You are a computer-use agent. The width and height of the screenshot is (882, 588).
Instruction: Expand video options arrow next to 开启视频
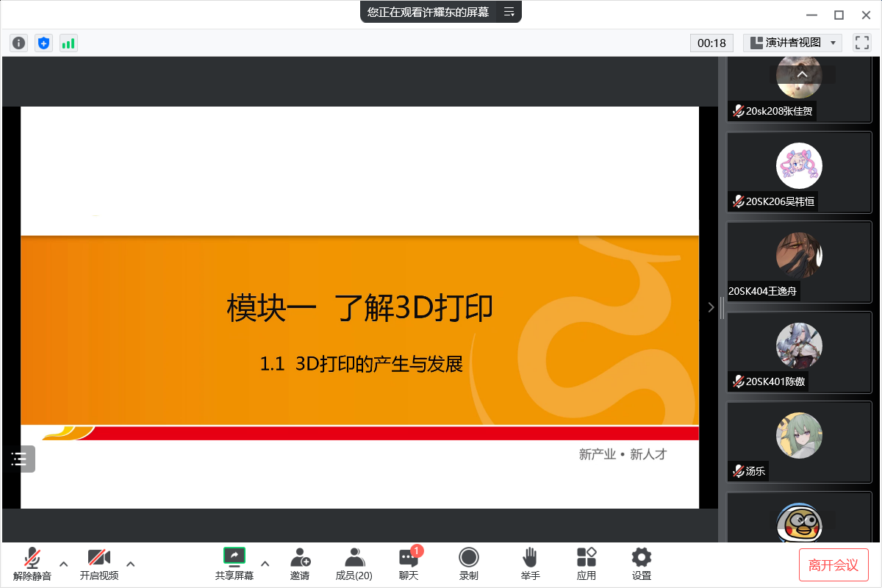[x=131, y=564]
